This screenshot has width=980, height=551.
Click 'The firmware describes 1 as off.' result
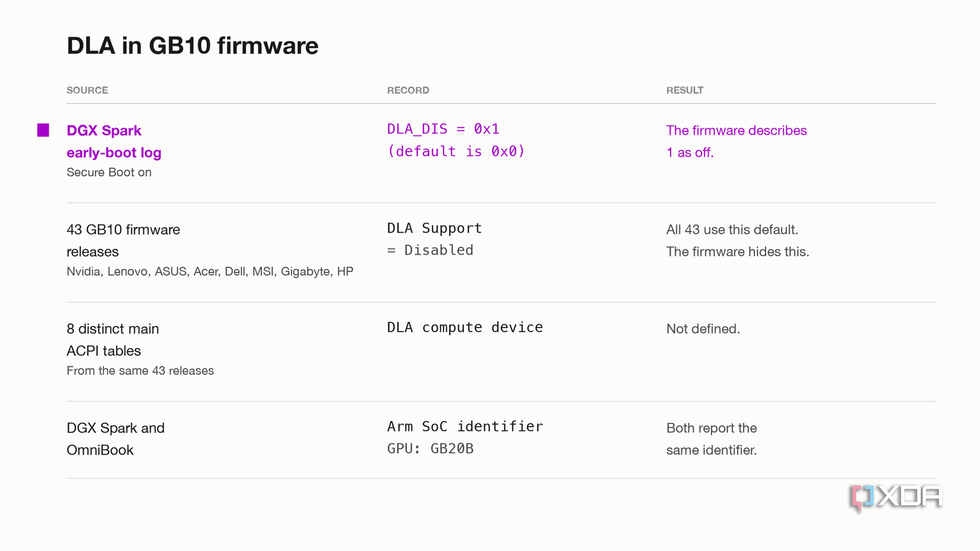[x=736, y=141]
